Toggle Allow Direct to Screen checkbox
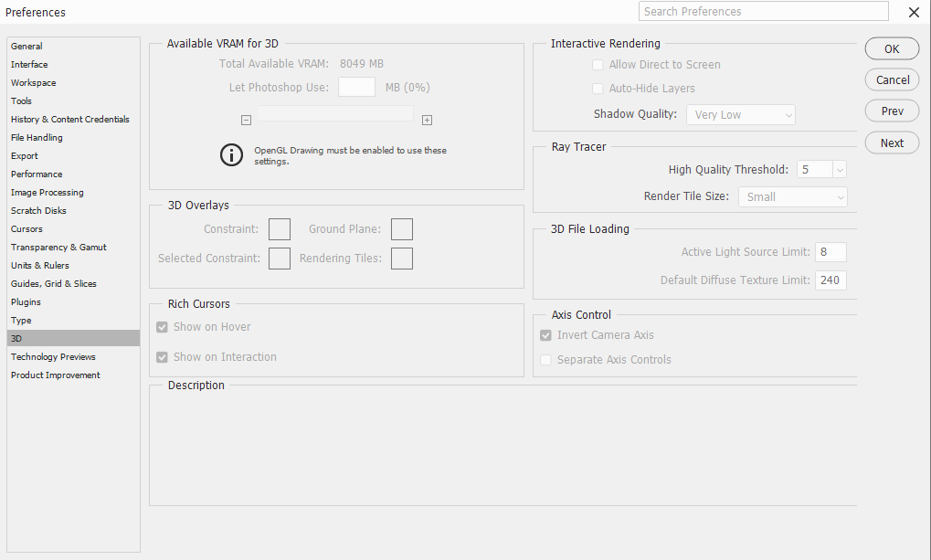The height and width of the screenshot is (560, 931). click(x=598, y=65)
